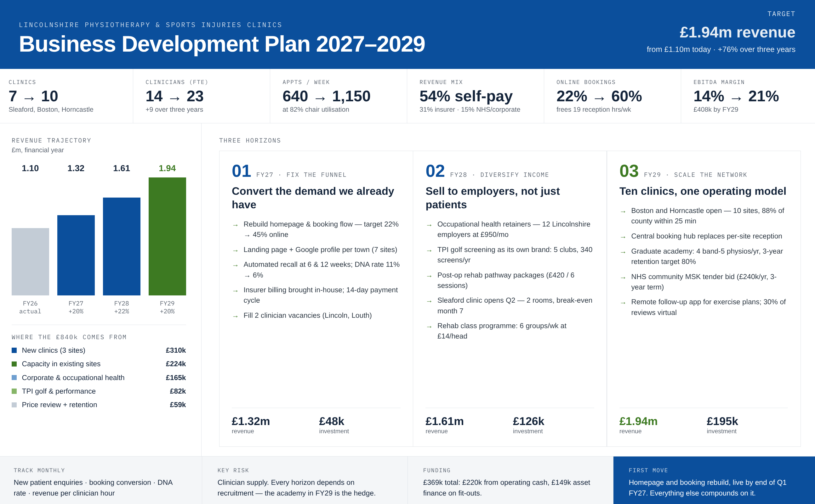The image size is (815, 504).
Task: Click arrow next to Central booking hub bullet
Action: 623,237
